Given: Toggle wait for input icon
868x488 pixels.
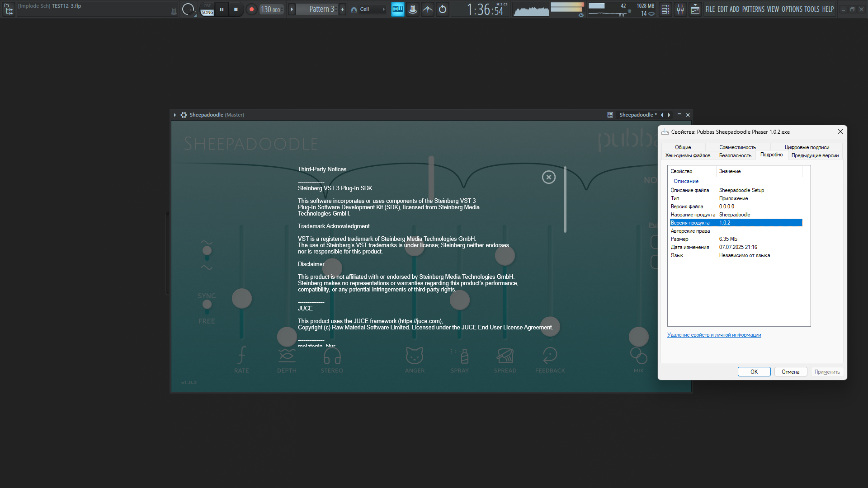Looking at the screenshot, I should click(428, 9).
